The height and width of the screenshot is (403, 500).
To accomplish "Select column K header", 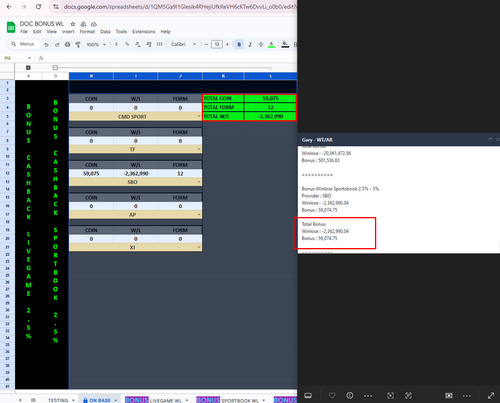I will pyautogui.click(x=223, y=76).
